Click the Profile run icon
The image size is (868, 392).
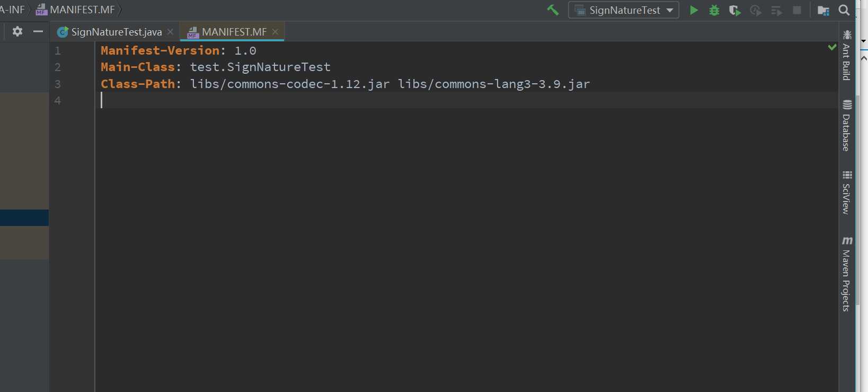[x=756, y=10]
